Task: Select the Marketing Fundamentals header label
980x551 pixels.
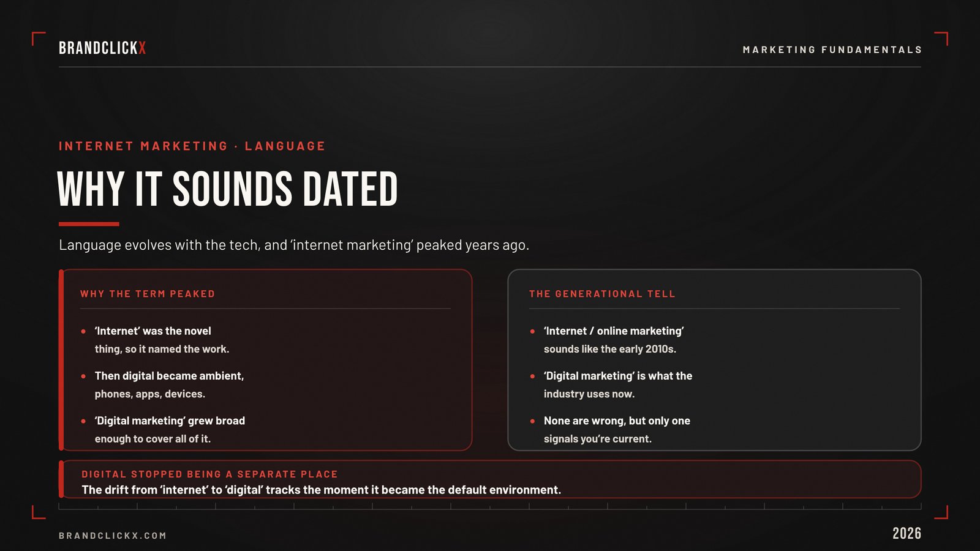Action: [832, 50]
